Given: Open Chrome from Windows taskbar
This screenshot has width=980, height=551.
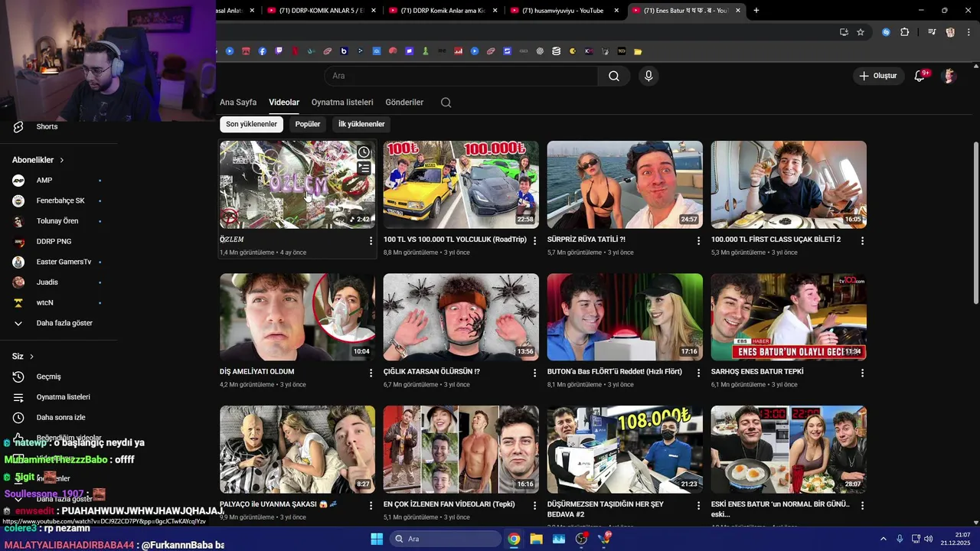Looking at the screenshot, I should (x=514, y=539).
